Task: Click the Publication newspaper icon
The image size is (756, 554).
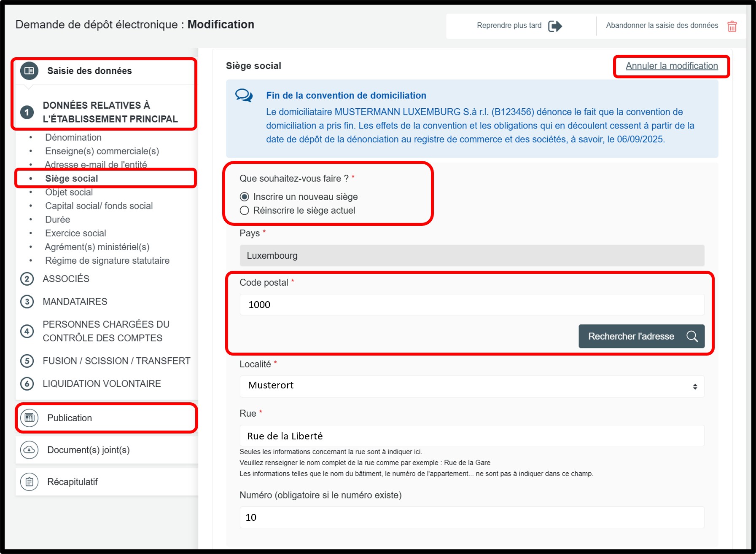Action: point(29,418)
